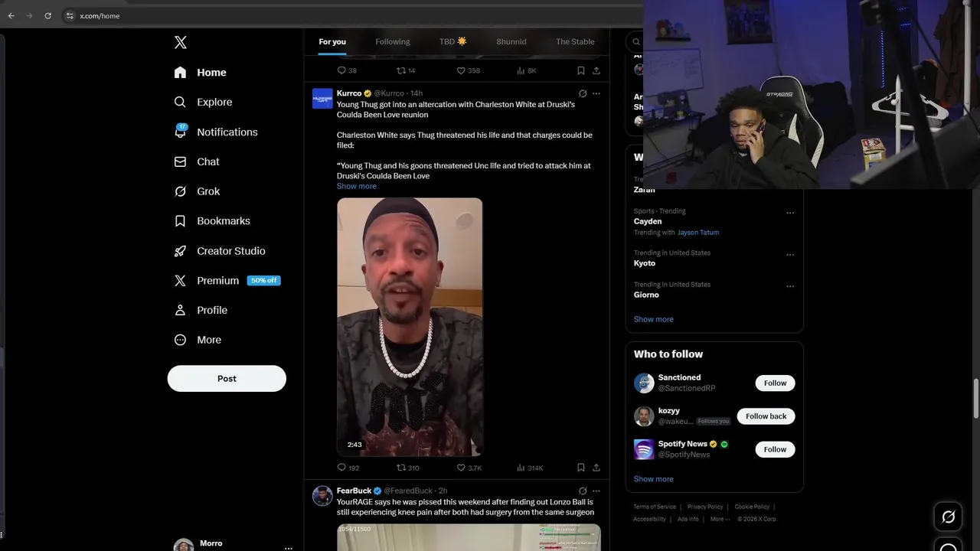Screen dimensions: 980x551
Task: Click browser back arrow
Action: tap(11, 15)
